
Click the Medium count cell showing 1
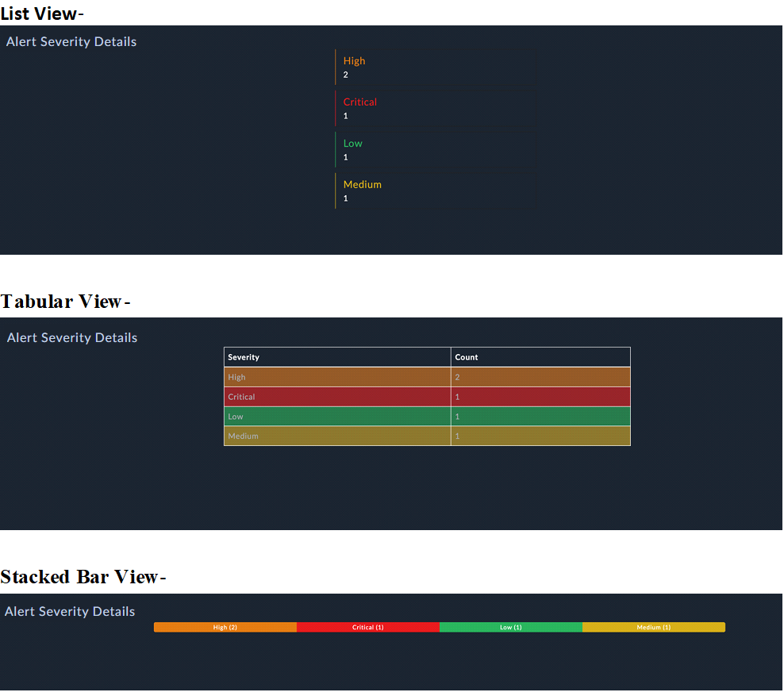[540, 436]
